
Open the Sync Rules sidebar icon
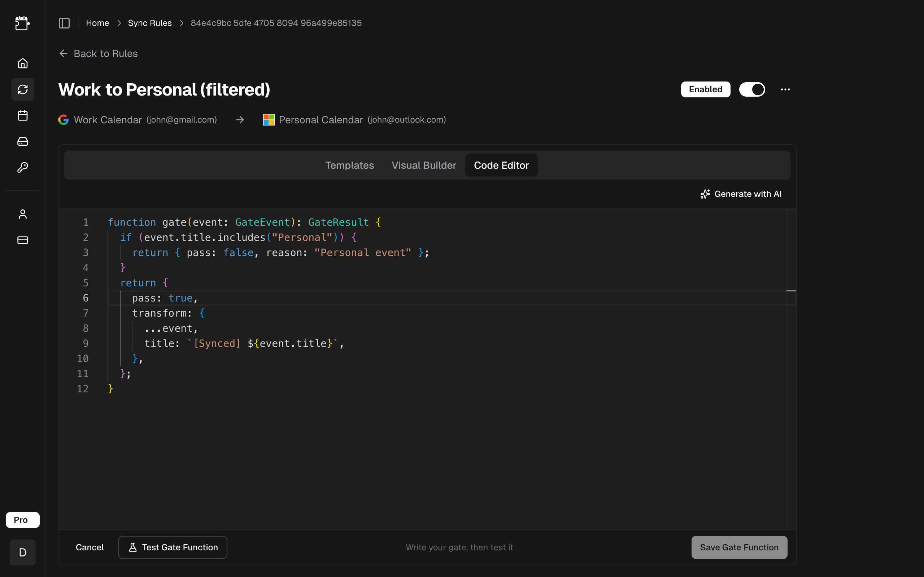tap(22, 89)
